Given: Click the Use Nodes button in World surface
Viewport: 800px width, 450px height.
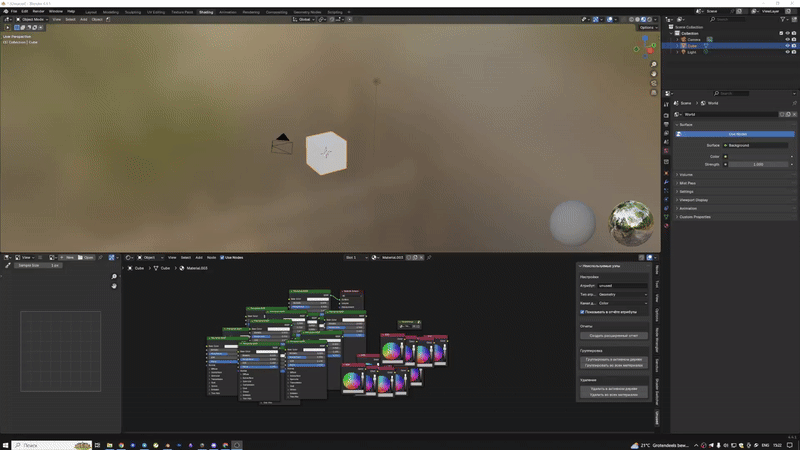Looking at the screenshot, I should click(x=737, y=134).
